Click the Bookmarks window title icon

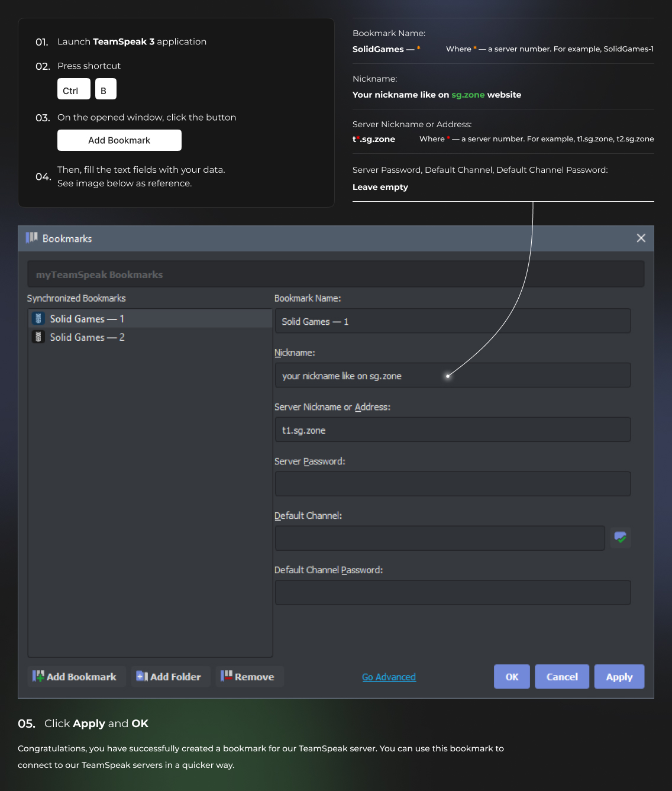pos(32,238)
